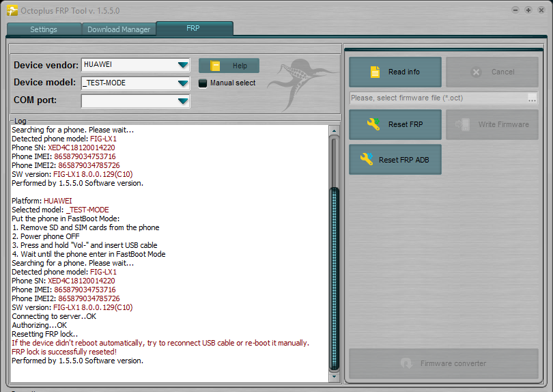Screen dimensions: 553x392
Task: Expand the COM port dropdown arrow
Action: click(x=183, y=101)
